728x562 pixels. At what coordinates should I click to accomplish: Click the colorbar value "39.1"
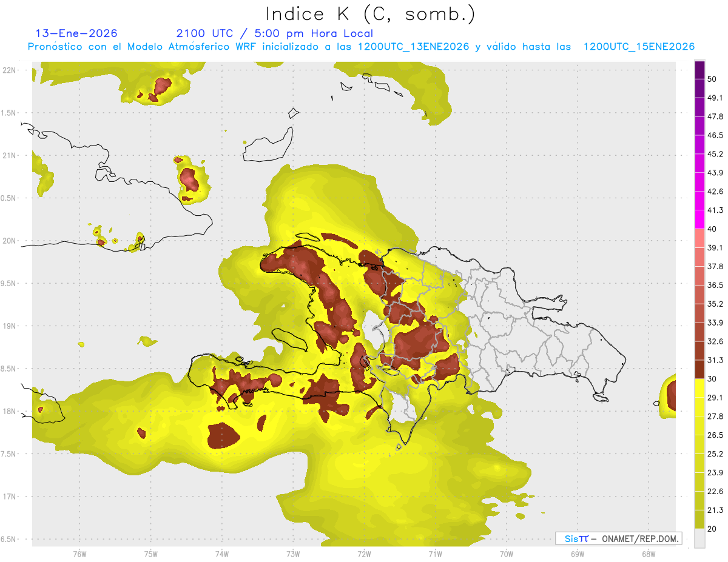click(715, 248)
